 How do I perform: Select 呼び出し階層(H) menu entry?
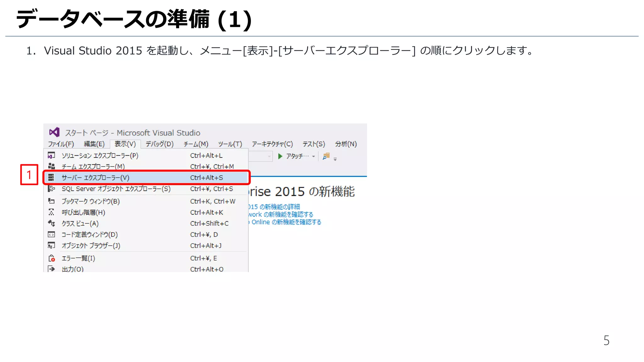tap(146, 212)
